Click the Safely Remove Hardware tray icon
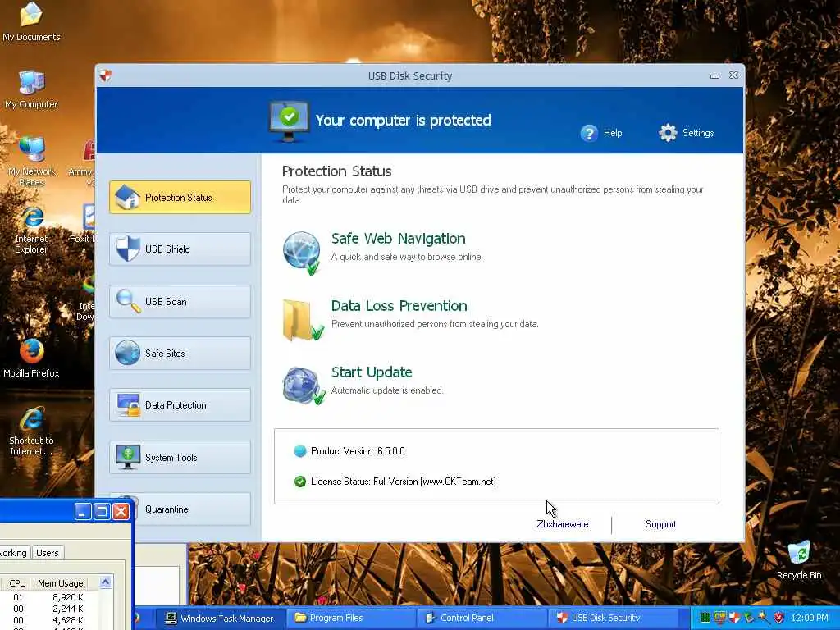 tap(748, 618)
